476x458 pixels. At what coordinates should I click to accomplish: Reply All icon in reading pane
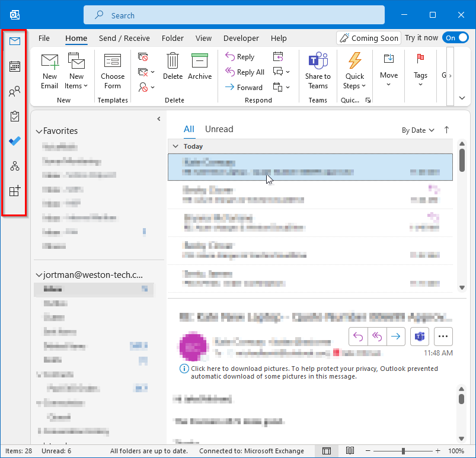[377, 337]
